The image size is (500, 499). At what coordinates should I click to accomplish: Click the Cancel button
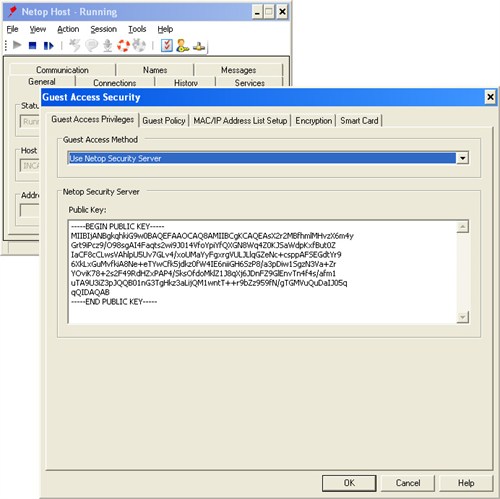pos(408,483)
